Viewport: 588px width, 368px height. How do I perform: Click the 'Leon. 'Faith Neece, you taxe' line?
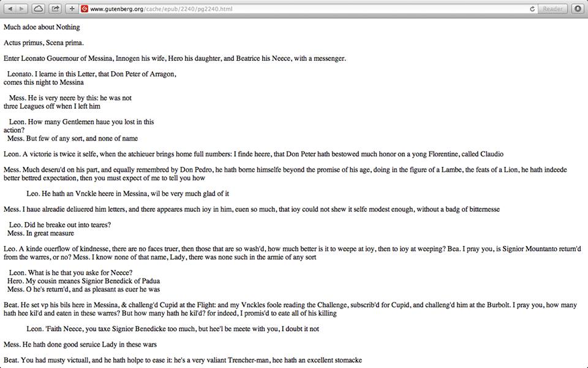(x=173, y=329)
